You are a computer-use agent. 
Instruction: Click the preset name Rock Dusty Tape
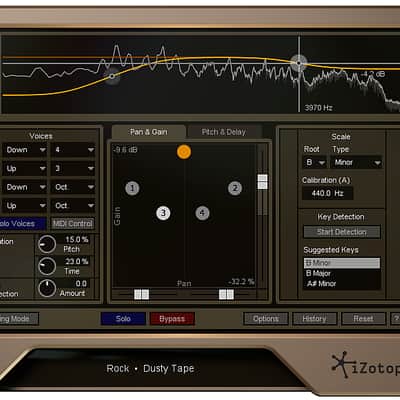tap(150, 369)
